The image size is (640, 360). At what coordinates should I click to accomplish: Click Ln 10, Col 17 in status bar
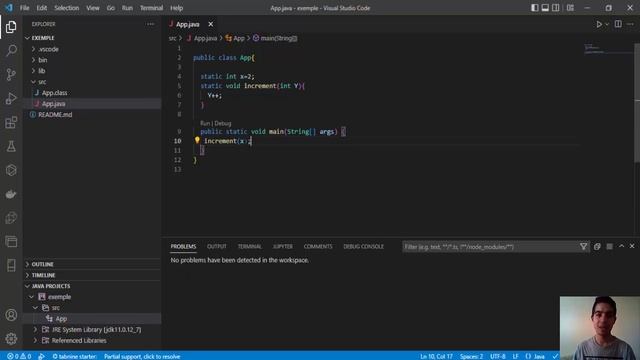(436, 356)
